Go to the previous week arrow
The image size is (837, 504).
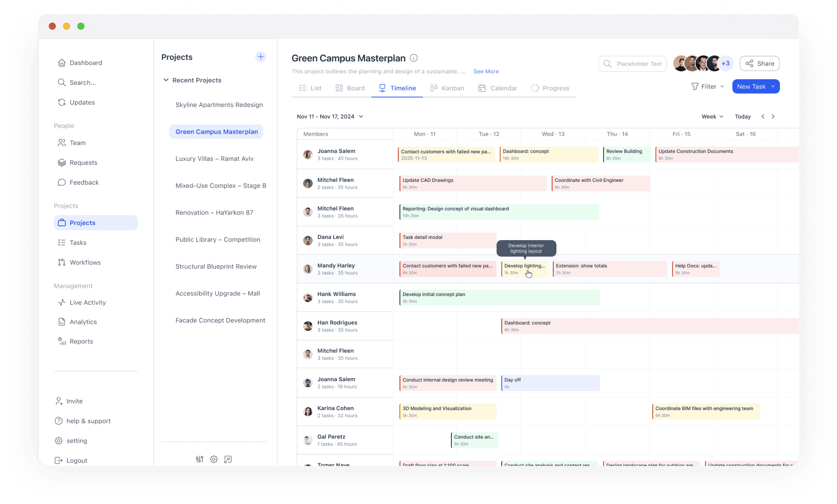click(x=763, y=116)
